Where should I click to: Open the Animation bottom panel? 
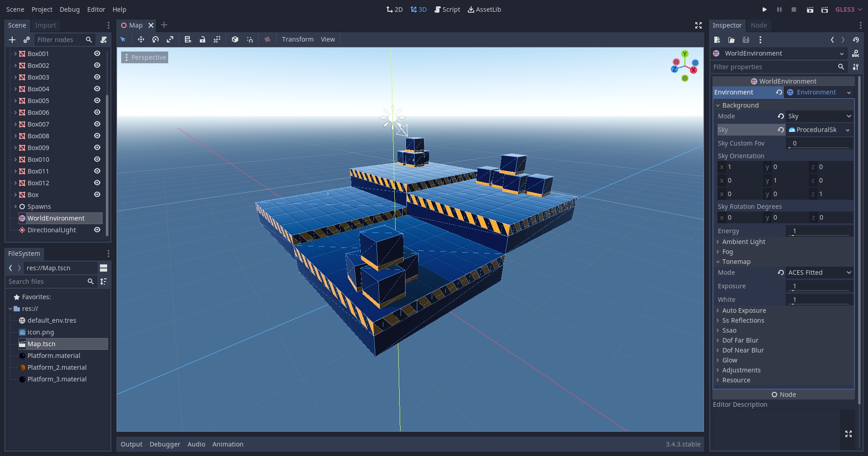(x=228, y=444)
